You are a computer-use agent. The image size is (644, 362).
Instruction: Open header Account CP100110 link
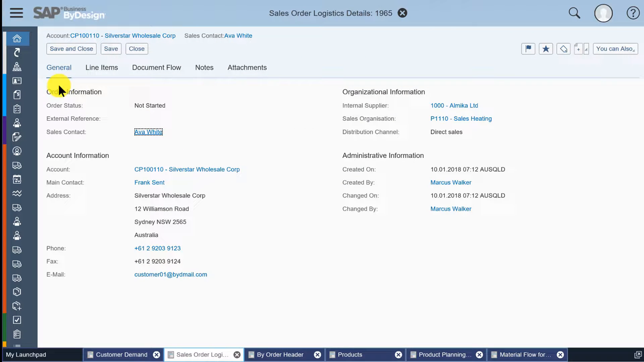[x=123, y=36]
